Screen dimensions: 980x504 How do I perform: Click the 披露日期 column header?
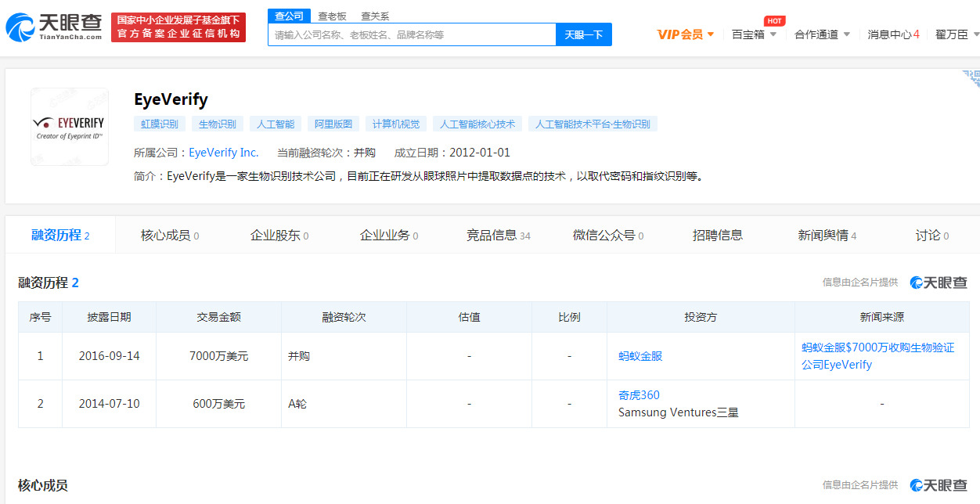click(110, 317)
